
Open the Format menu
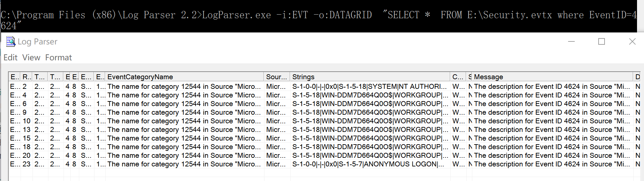click(58, 58)
